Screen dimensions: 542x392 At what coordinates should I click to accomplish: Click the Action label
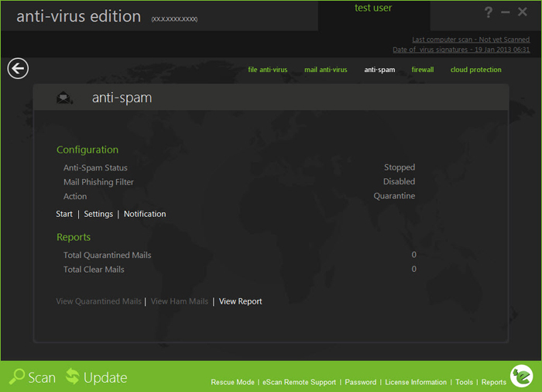pos(75,197)
